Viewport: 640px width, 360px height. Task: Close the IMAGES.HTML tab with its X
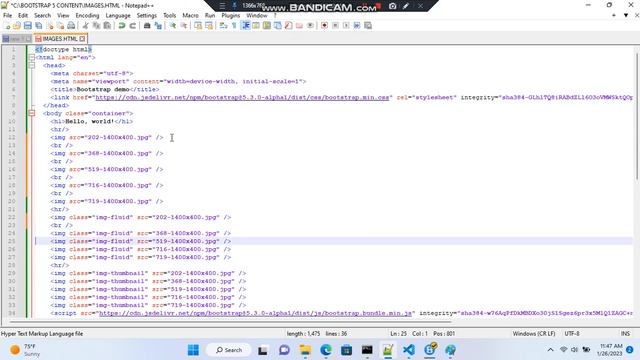pos(82,39)
